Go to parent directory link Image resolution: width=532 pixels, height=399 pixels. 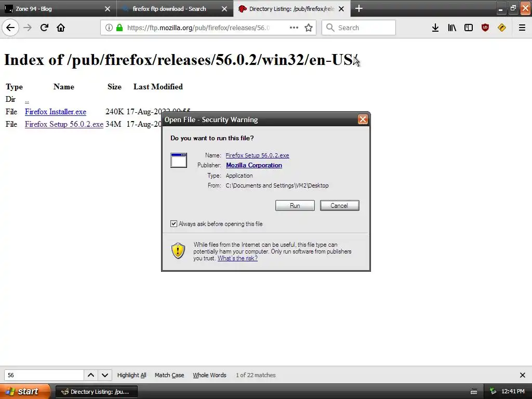coord(27,99)
